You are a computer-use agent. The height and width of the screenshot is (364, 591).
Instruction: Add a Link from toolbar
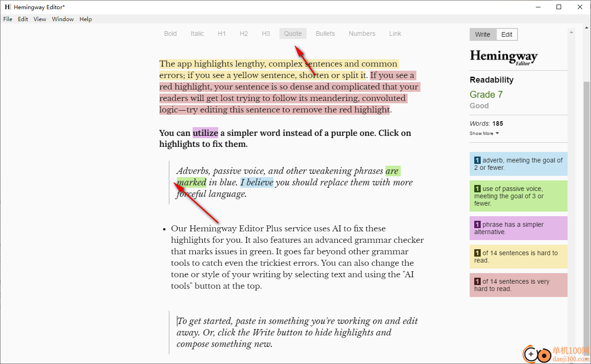coord(395,34)
